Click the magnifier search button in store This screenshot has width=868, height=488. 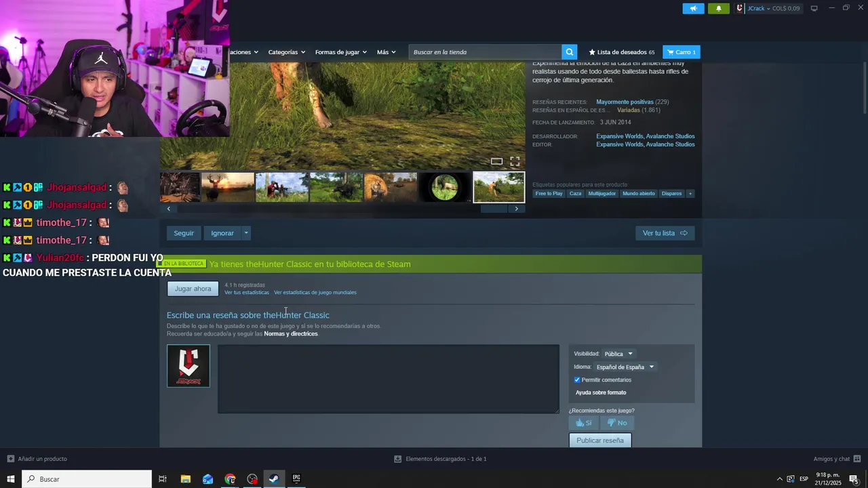click(x=570, y=52)
